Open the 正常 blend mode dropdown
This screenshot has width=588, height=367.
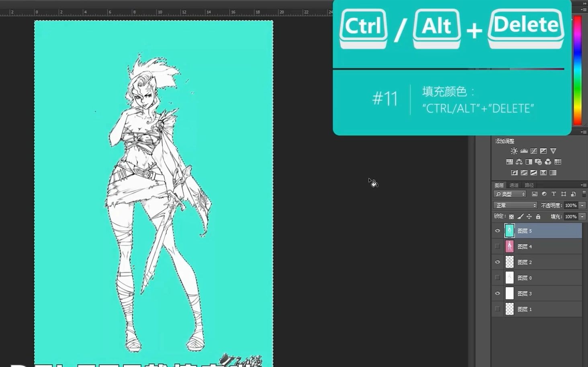click(515, 205)
